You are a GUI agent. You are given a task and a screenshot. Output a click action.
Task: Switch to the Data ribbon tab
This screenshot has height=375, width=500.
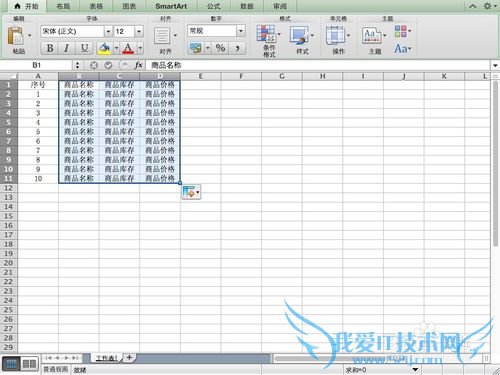(x=247, y=6)
